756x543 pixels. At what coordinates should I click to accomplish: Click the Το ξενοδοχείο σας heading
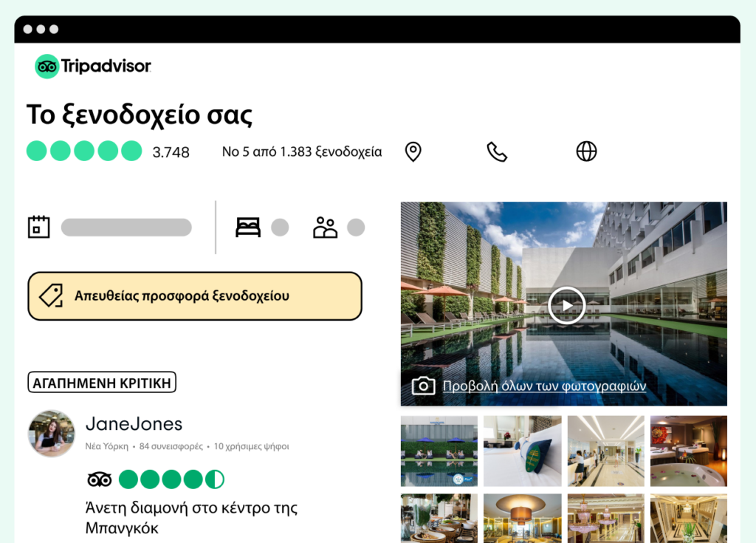[x=140, y=115]
